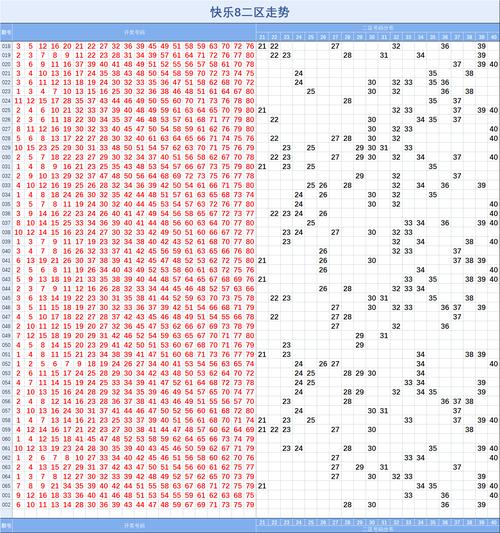This screenshot has width=500, height=533.
Task: Select period row label 040
Action: tap(6, 251)
